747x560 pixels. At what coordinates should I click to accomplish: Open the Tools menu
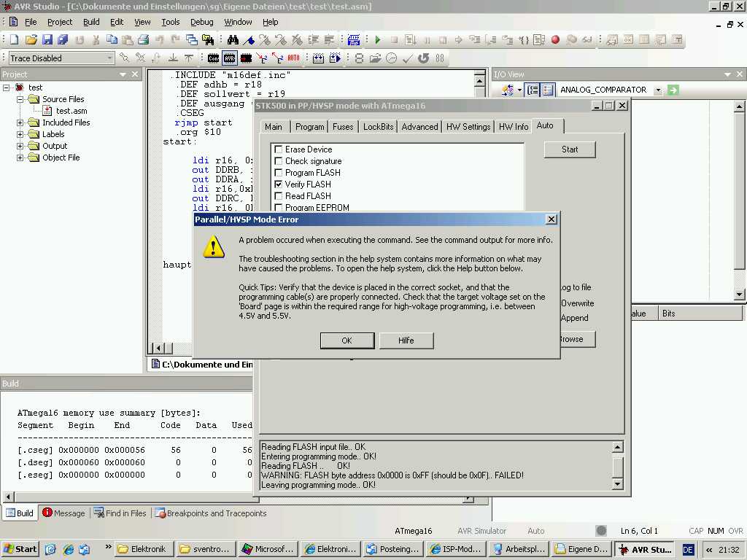[x=170, y=22]
